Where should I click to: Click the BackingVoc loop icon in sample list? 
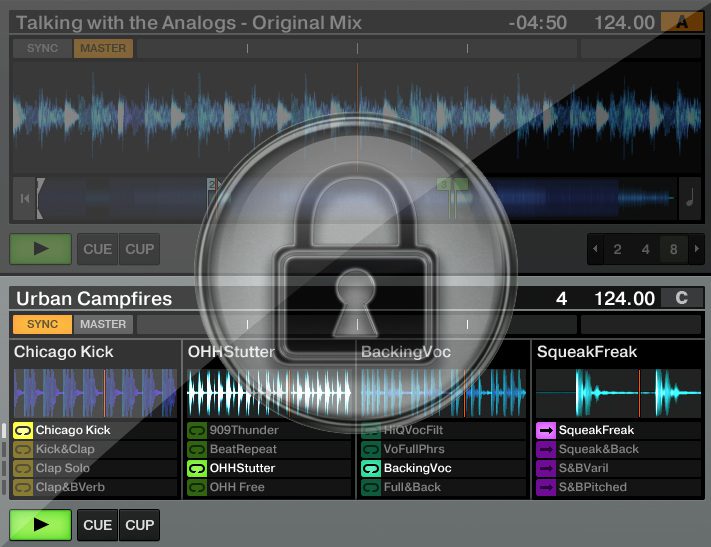pos(370,468)
